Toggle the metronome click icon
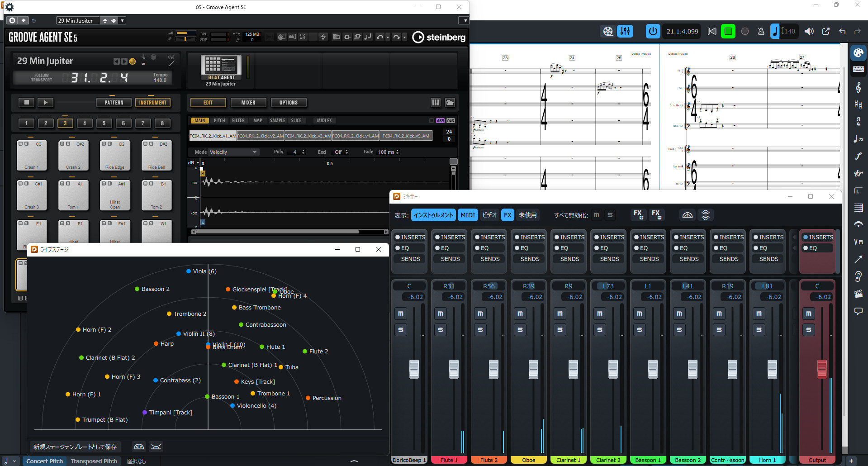 [x=761, y=31]
